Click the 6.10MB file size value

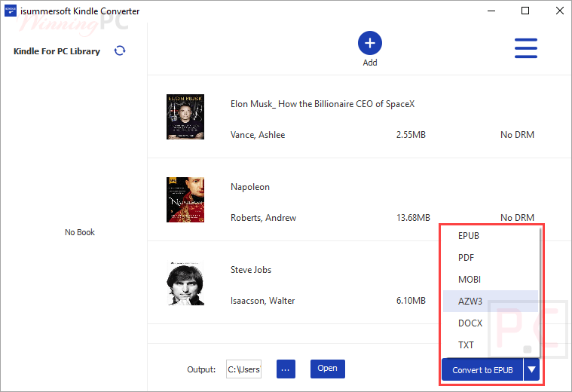(411, 301)
